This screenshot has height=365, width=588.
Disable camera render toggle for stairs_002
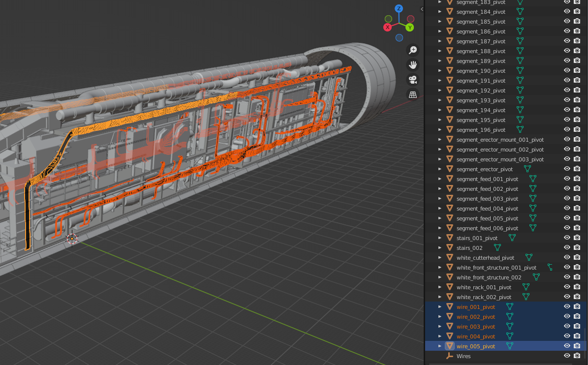[x=577, y=247]
